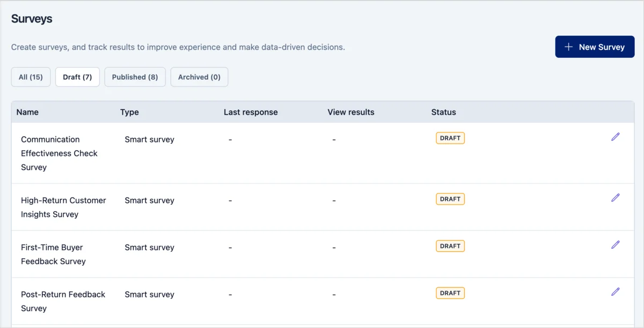Image resolution: width=644 pixels, height=328 pixels.
Task: Edit the Communication Effectiveness Check Survey with its pencil icon
Action: [616, 137]
